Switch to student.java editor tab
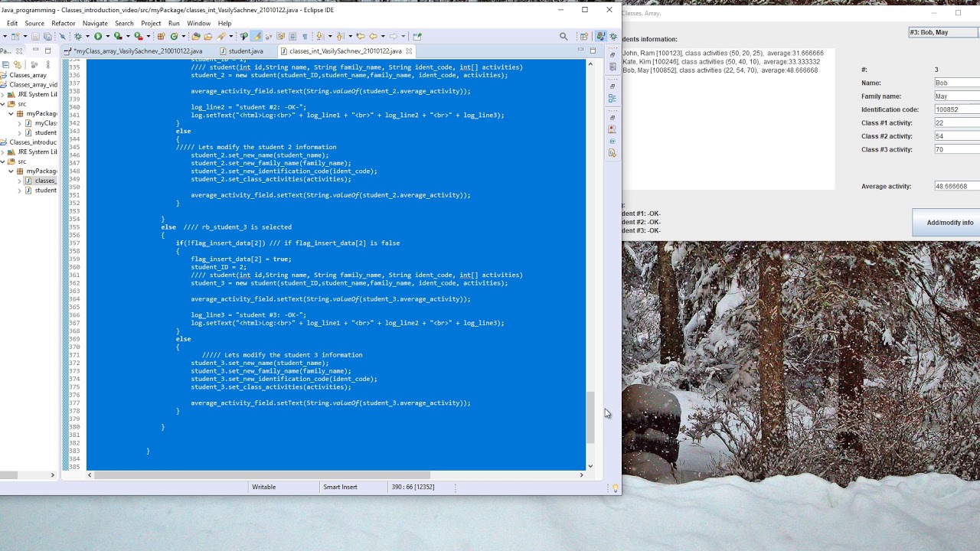This screenshot has width=980, height=551. 246,51
